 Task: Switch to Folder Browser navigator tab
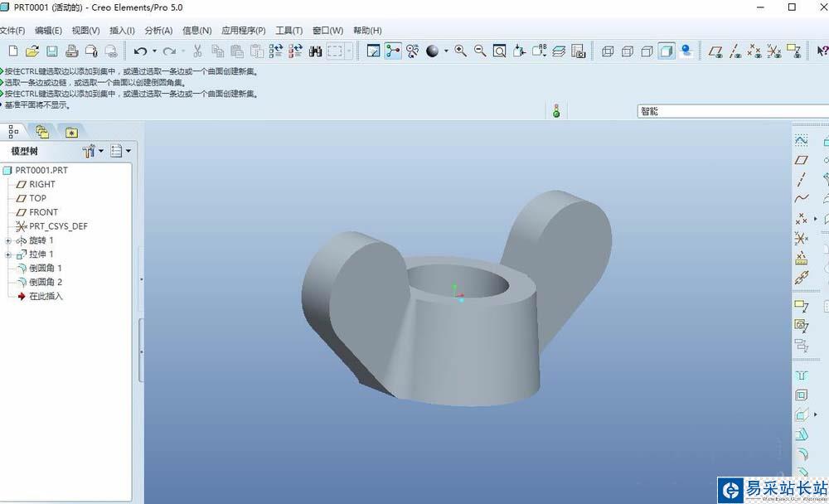coord(42,132)
